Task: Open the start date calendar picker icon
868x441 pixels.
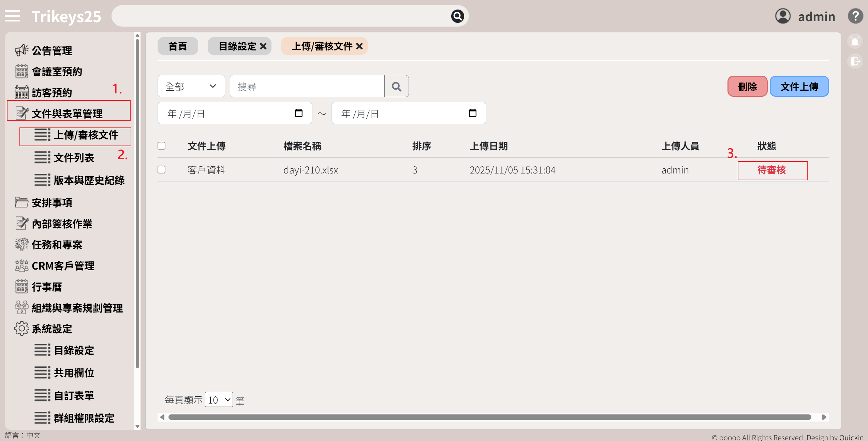Action: [298, 113]
